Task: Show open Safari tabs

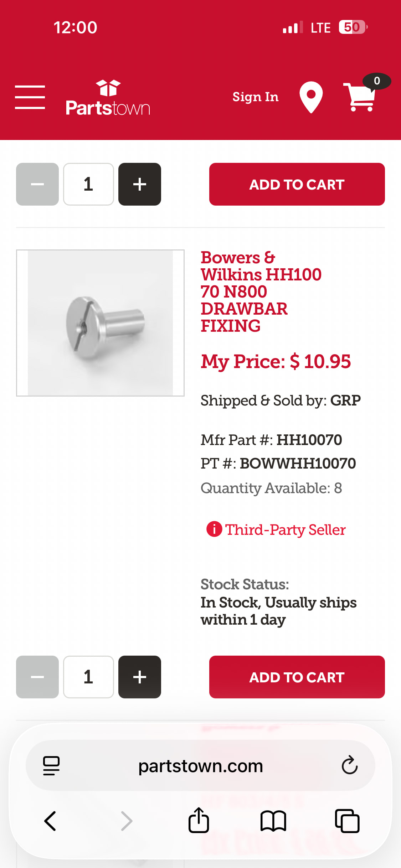Action: tap(347, 820)
